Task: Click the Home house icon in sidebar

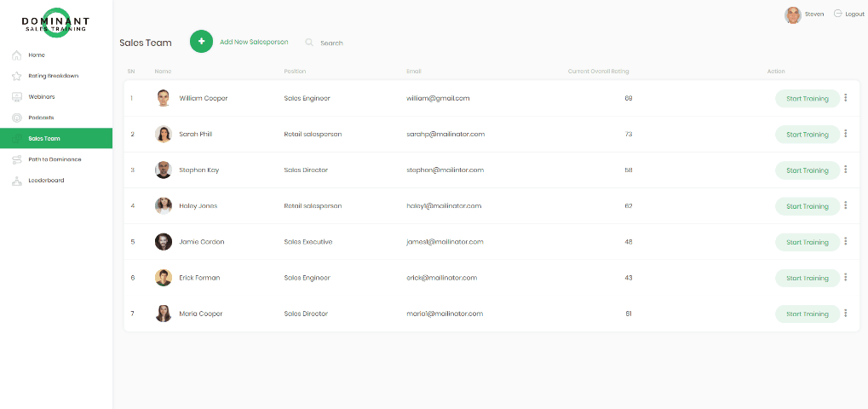Action: pos(16,55)
